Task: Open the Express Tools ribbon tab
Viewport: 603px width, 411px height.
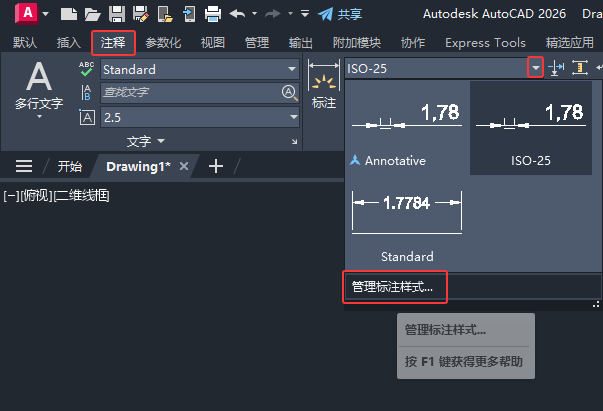Action: pyautogui.click(x=485, y=43)
